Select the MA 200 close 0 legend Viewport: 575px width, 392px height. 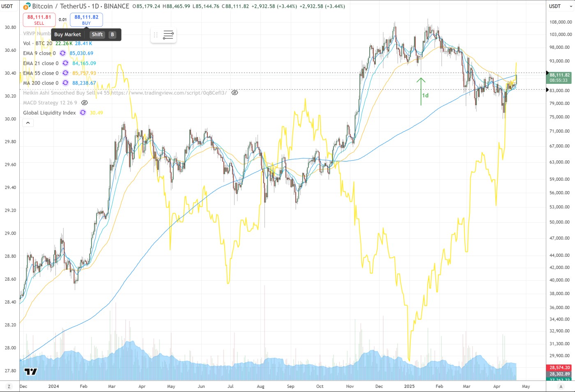(41, 83)
